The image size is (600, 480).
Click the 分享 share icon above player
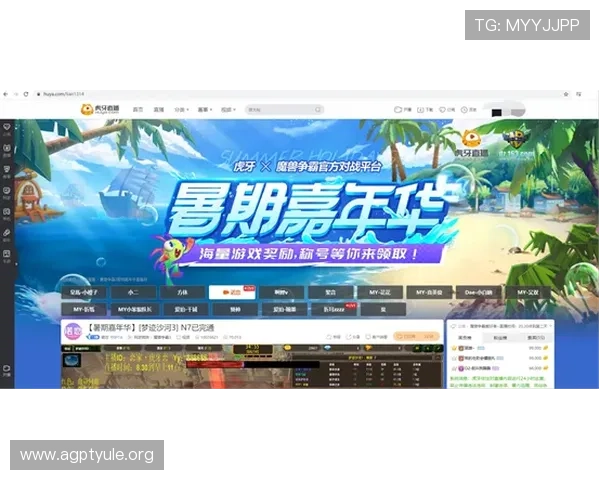pyautogui.click(x=353, y=337)
